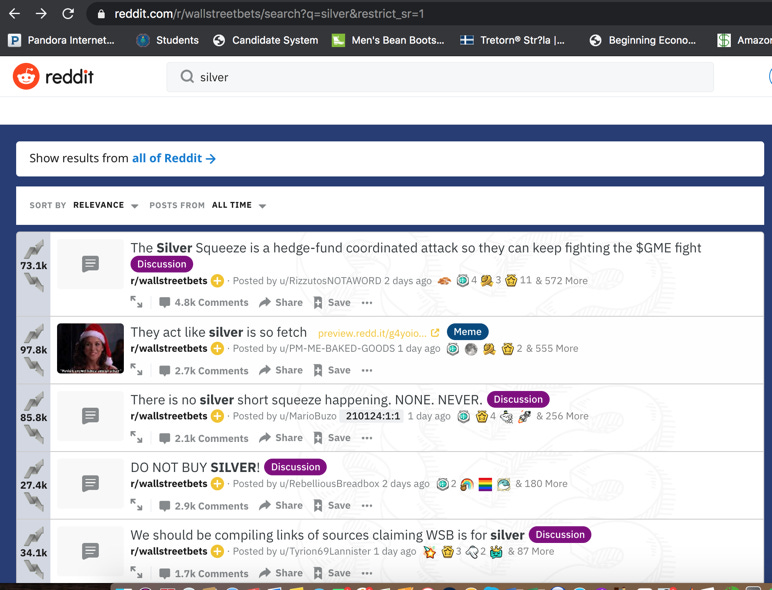Screen dimensions: 772x590
Task: Click the browser forward arrow
Action: [41, 14]
